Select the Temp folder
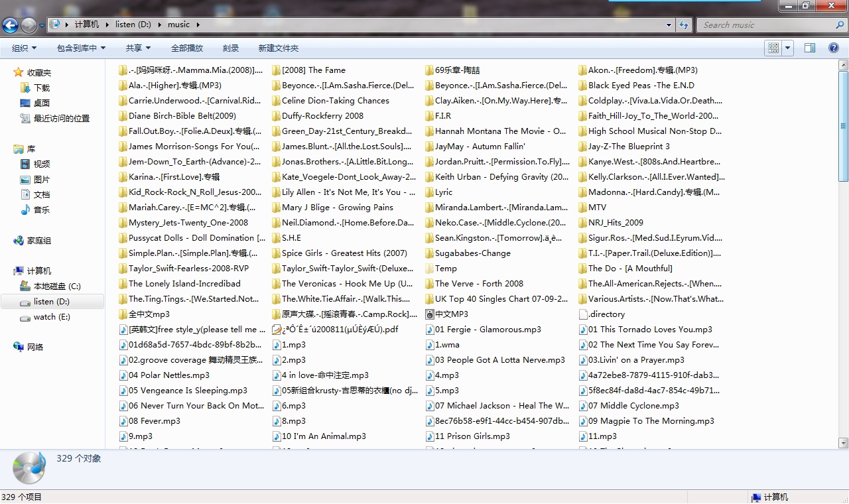 (441, 268)
